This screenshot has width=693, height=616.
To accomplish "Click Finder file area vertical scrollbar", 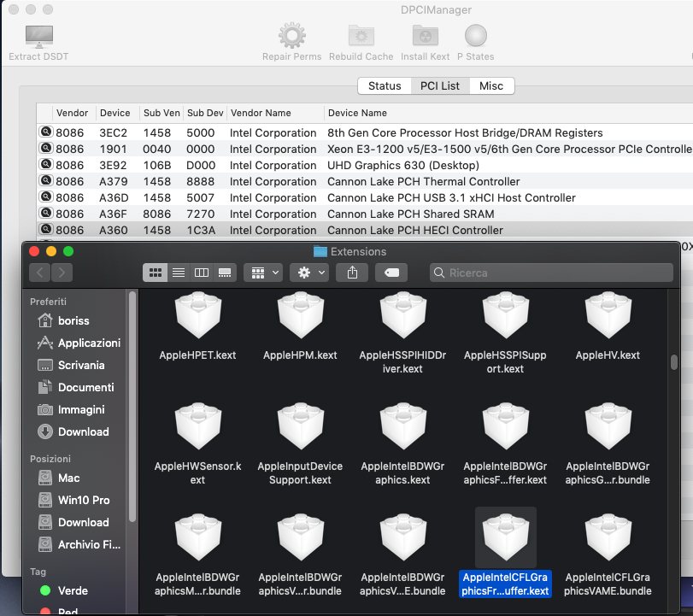I will [x=673, y=362].
